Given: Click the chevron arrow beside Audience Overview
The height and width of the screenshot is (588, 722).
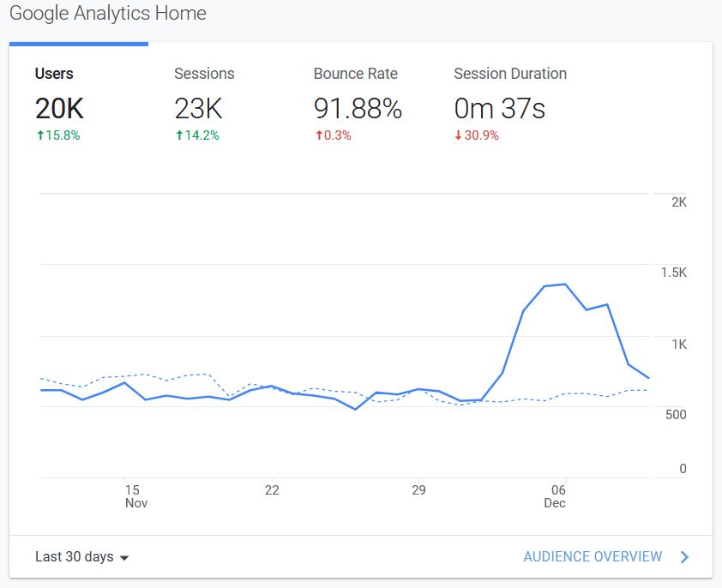Looking at the screenshot, I should 685,557.
